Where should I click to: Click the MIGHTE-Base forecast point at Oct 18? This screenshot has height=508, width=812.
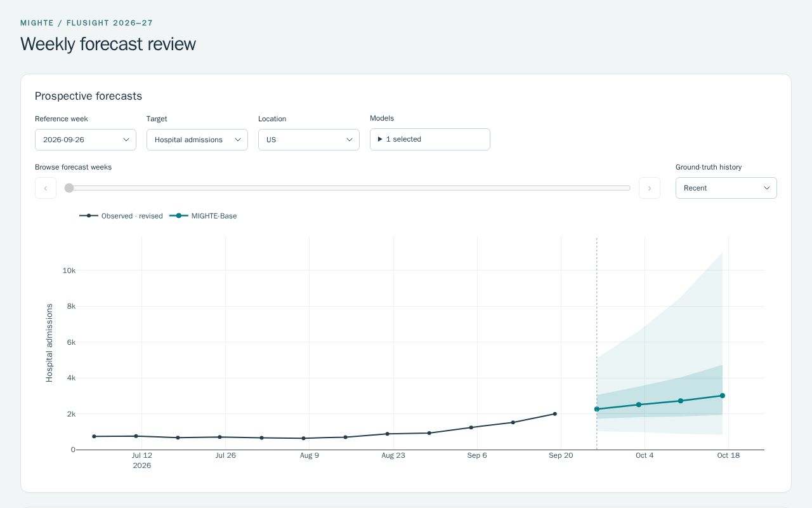click(723, 396)
